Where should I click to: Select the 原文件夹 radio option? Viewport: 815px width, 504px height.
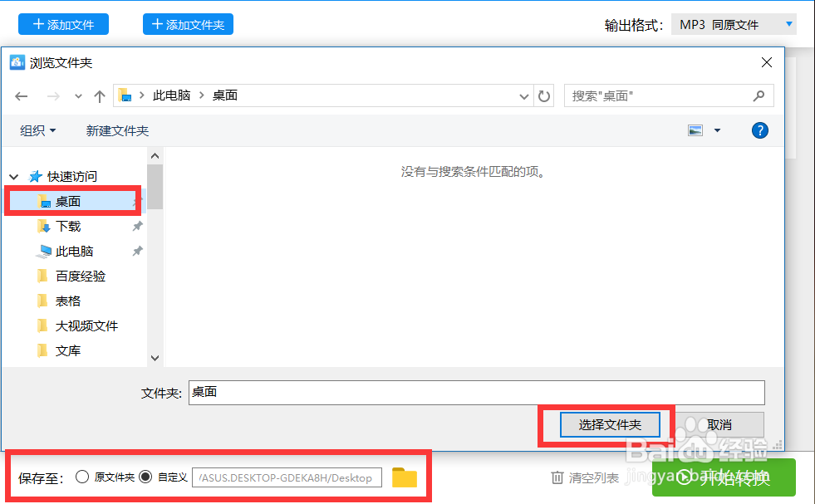82,477
